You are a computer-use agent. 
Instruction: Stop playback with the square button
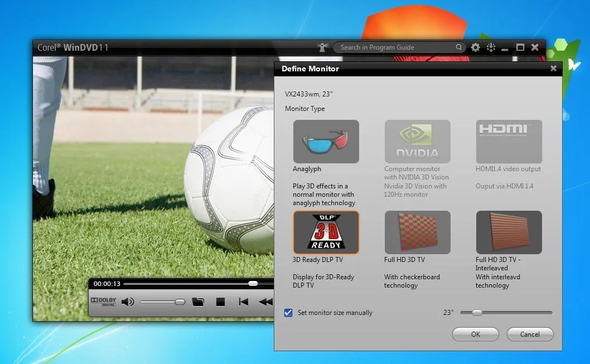(x=220, y=302)
